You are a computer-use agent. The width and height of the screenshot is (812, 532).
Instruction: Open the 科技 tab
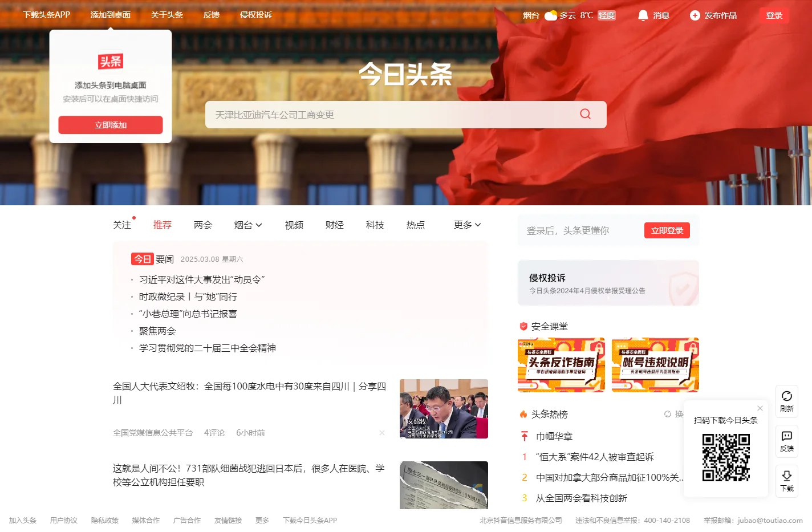375,225
